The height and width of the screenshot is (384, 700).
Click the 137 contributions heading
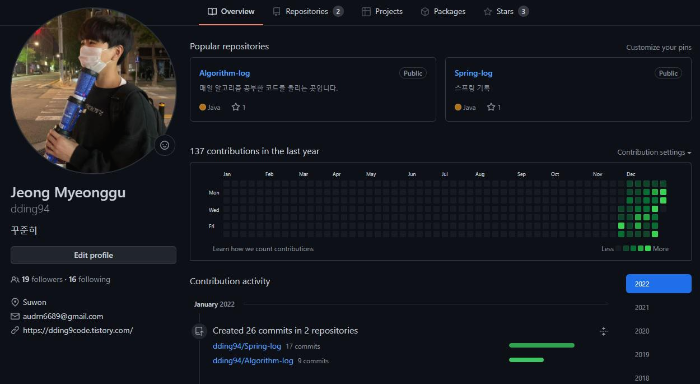pos(254,151)
